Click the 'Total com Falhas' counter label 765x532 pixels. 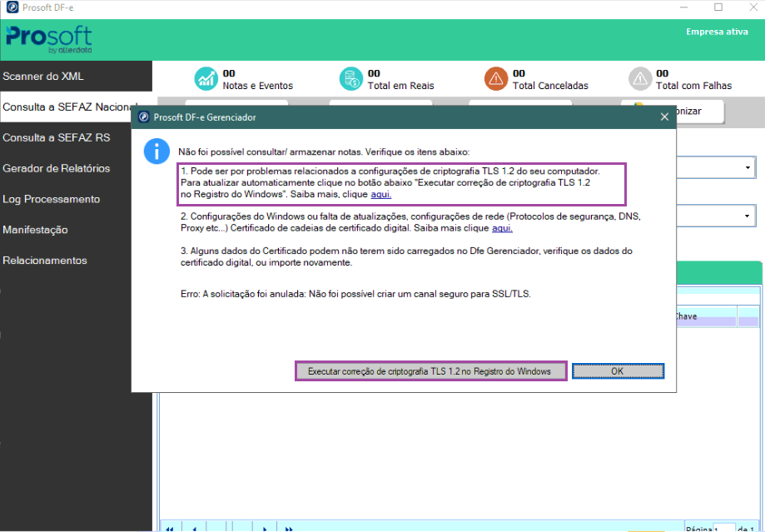(693, 86)
